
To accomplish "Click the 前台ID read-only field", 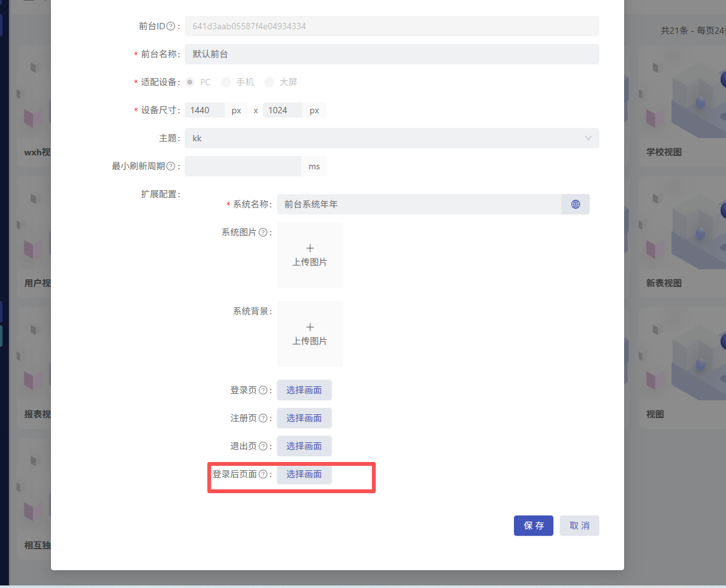I will click(x=392, y=26).
